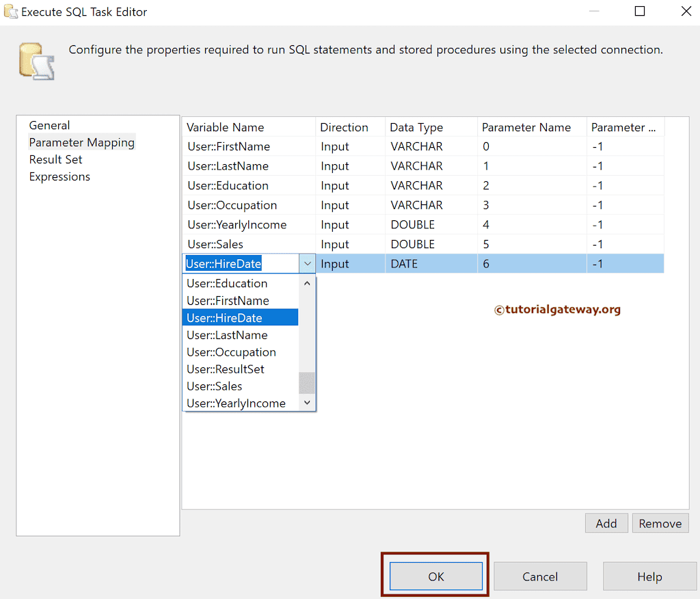Screen dimensions: 700x599
Task: Open the variable name dropdown arrow
Action: tap(306, 263)
